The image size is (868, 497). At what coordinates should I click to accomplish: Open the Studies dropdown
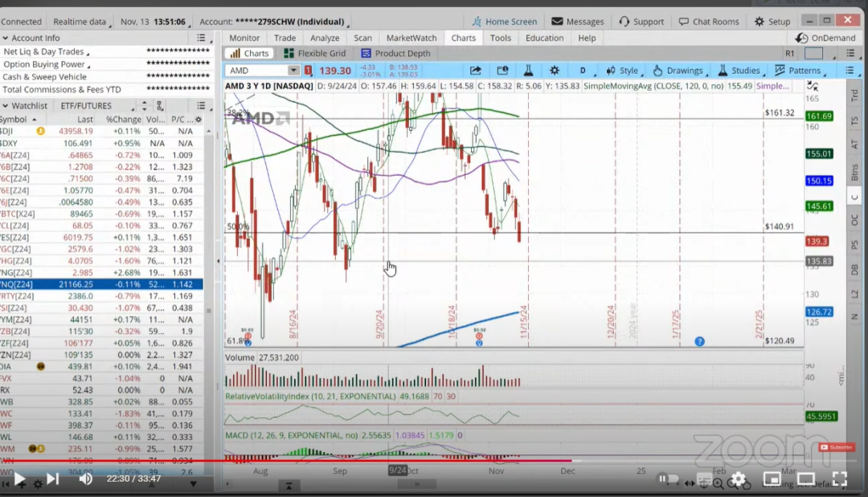pos(741,70)
